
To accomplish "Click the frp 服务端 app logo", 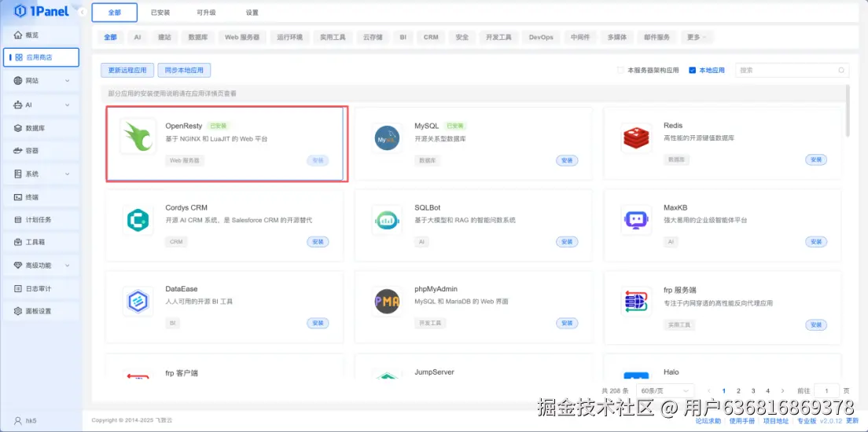I will [x=636, y=302].
